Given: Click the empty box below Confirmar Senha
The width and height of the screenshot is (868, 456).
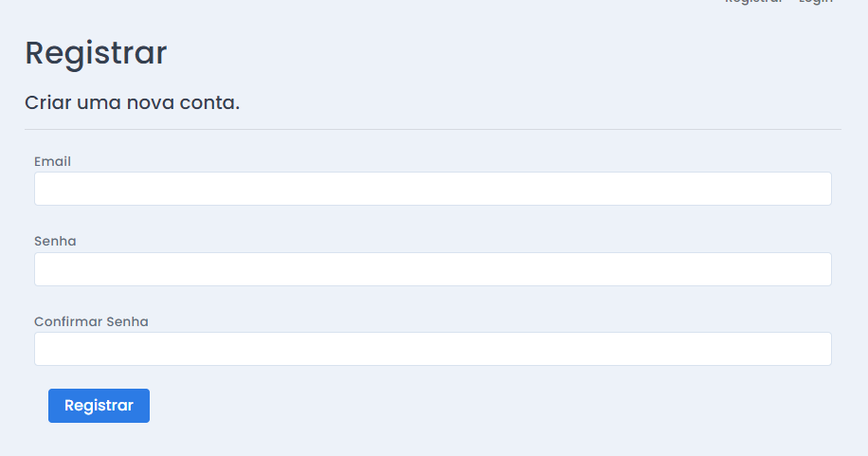Looking at the screenshot, I should [x=432, y=349].
